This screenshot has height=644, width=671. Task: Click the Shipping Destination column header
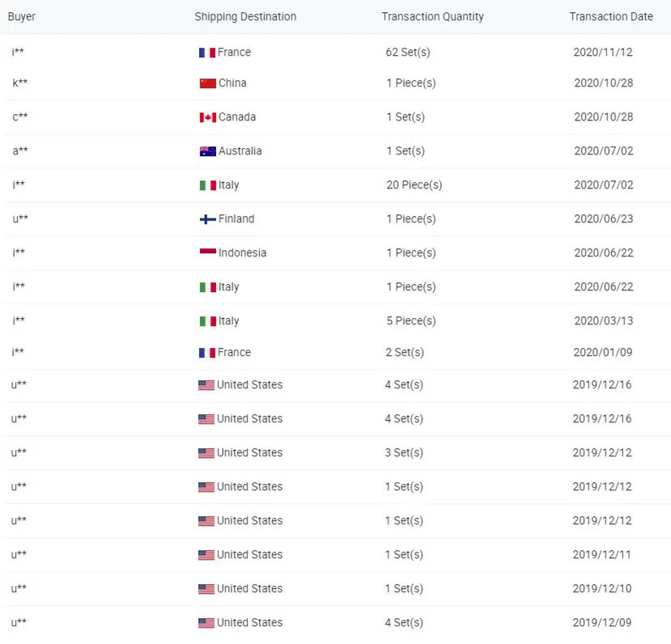245,16
